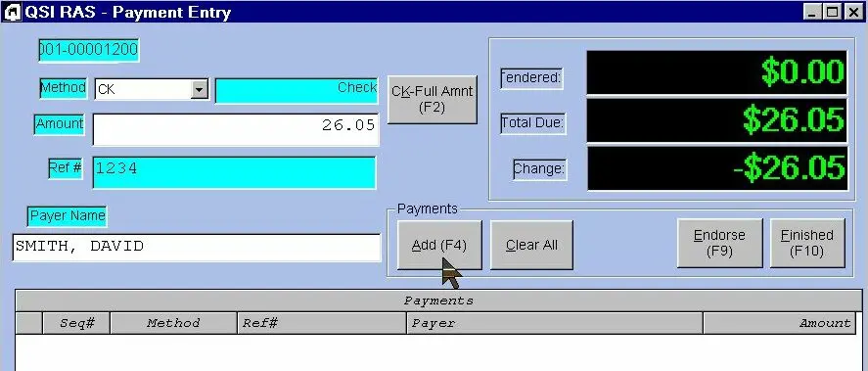Open the Method dropdown arrow
Screen dimensions: 868x371
pyautogui.click(x=200, y=89)
